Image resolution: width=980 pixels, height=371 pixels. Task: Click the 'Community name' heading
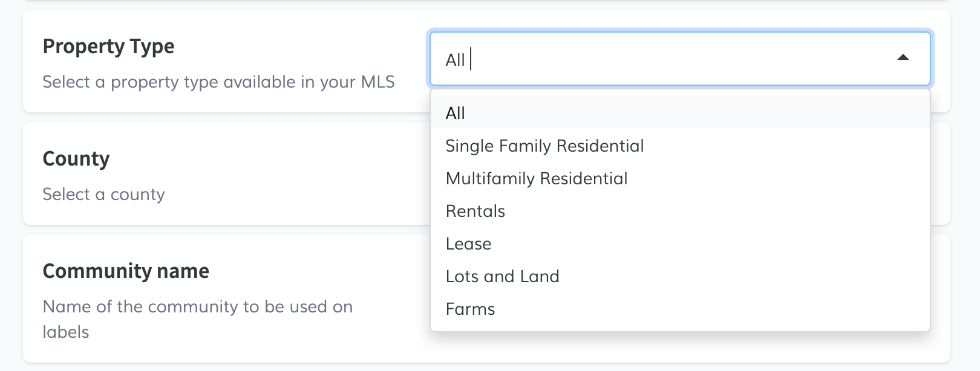(126, 271)
